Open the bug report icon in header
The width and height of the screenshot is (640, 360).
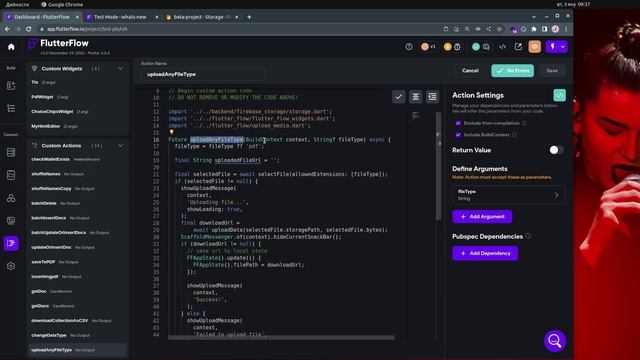click(458, 47)
